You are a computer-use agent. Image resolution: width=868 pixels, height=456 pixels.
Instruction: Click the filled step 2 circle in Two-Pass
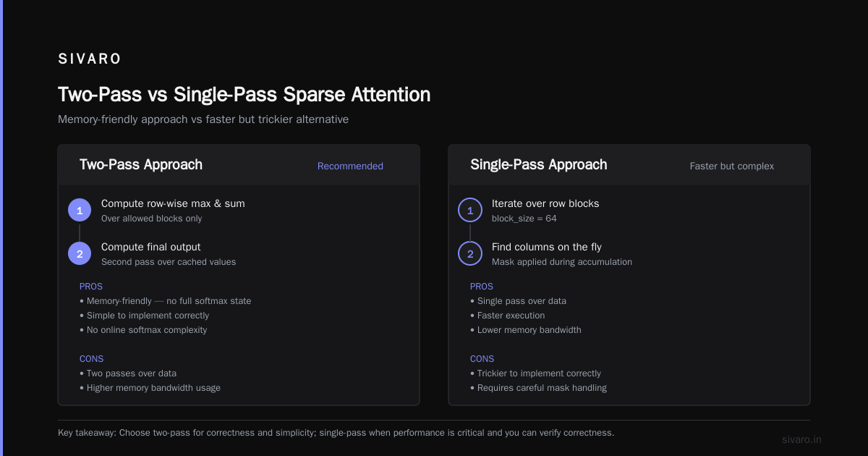80,253
